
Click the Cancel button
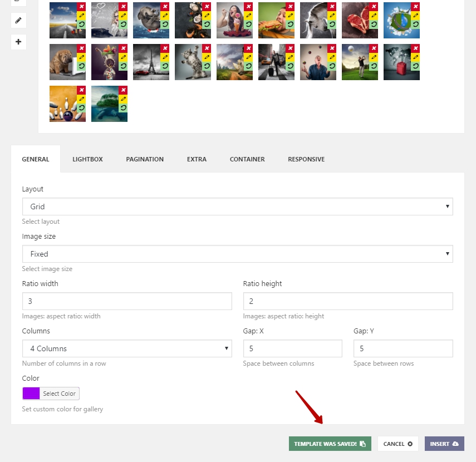398,444
